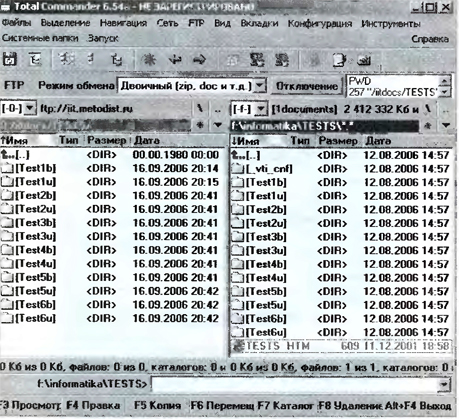Viewport: 459px width, 419px height.
Task: Click the FTP log scroll down arrow
Action: click(445, 91)
